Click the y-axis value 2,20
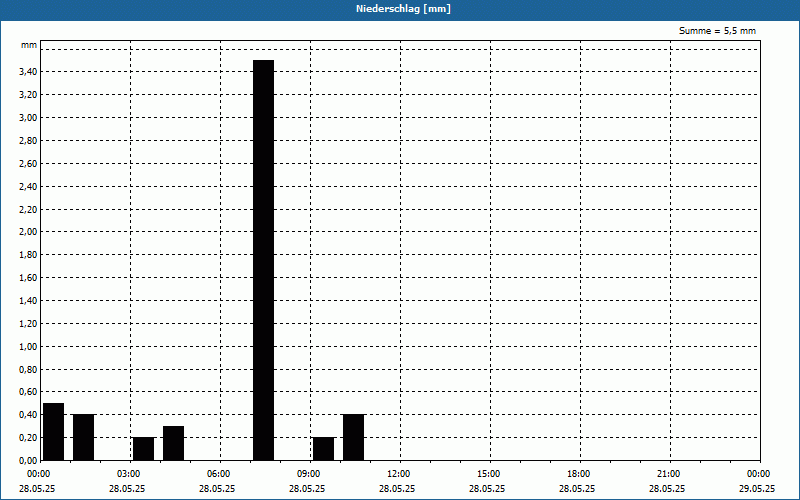 coord(28,210)
